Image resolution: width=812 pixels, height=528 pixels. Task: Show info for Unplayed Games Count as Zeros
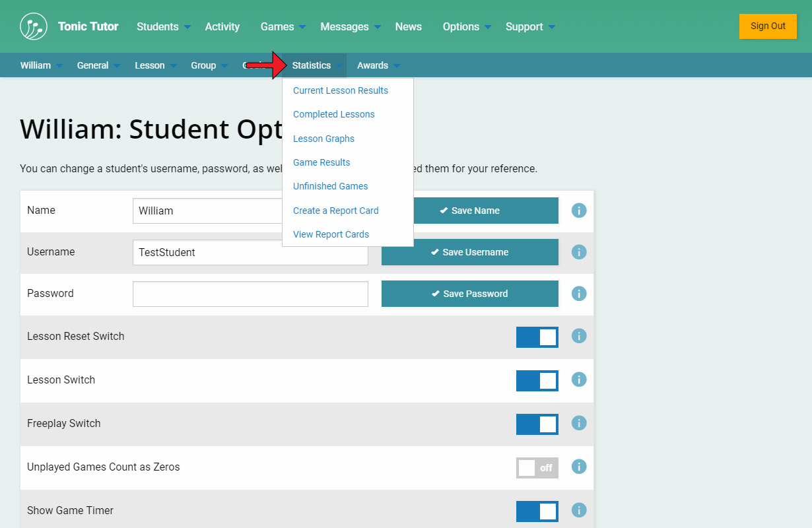(x=579, y=467)
